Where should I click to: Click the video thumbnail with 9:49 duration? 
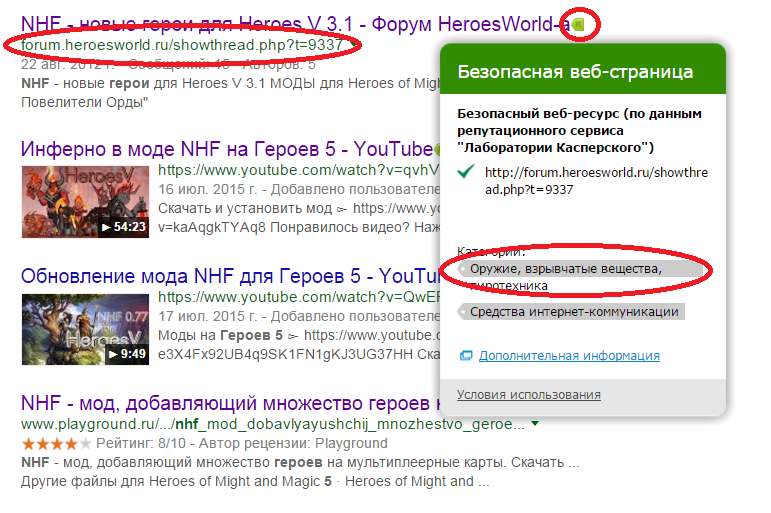85,329
